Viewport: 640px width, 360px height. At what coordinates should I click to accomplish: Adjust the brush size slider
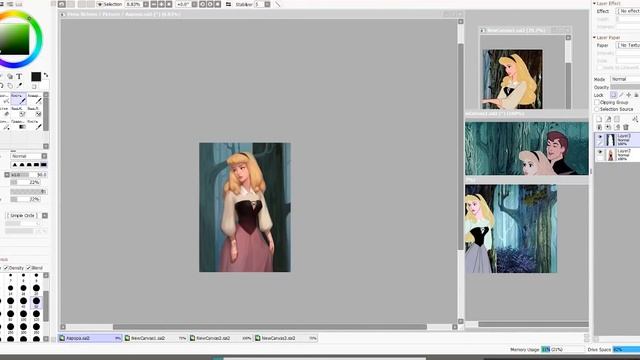[x=28, y=175]
